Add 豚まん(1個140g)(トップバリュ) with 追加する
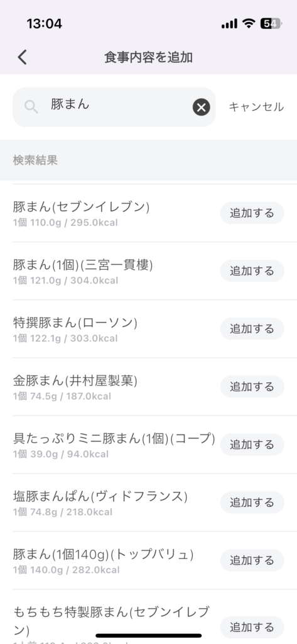This screenshot has width=297, height=644. click(x=252, y=560)
